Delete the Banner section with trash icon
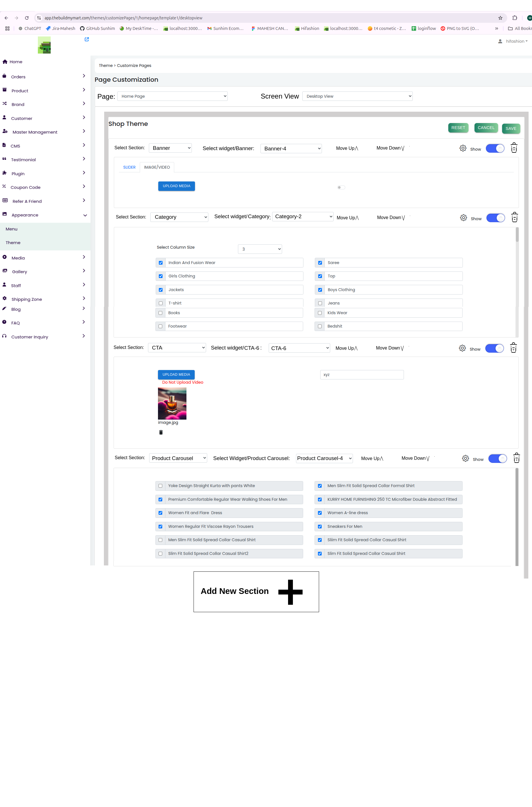Screen dimensions: 532x807 point(514,148)
